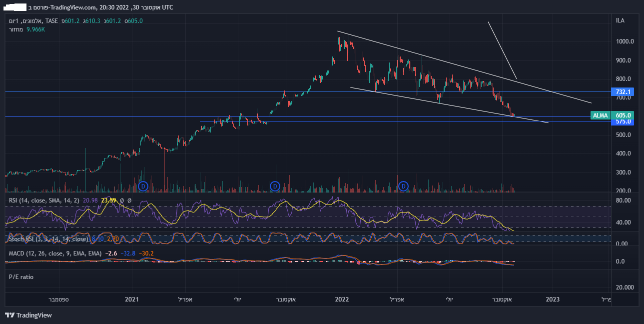Select the RSI indicator legend
Viewport: 644px width, 324px height.
pyautogui.click(x=44, y=200)
